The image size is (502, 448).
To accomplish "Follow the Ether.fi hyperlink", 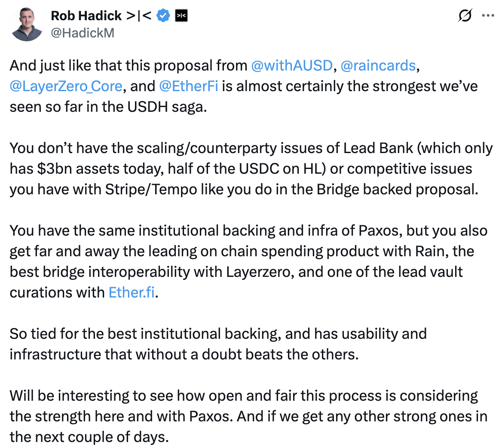I will [x=132, y=292].
